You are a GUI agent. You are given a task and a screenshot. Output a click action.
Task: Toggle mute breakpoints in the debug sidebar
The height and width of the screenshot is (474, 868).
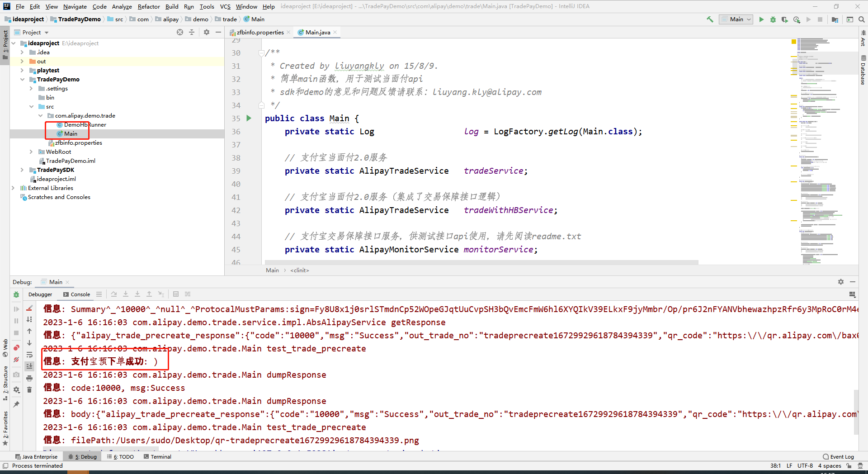point(16,360)
